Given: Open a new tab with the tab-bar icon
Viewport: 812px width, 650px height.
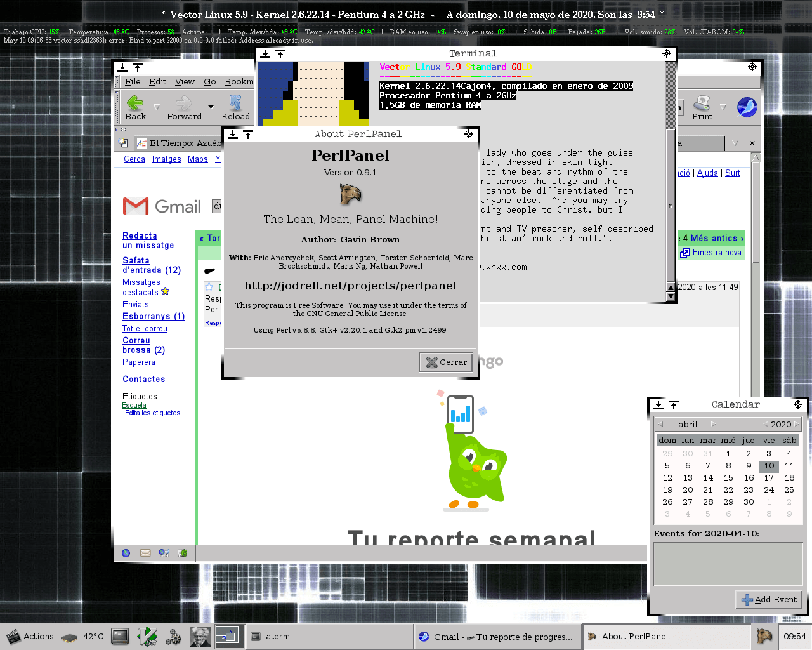Looking at the screenshot, I should point(123,143).
